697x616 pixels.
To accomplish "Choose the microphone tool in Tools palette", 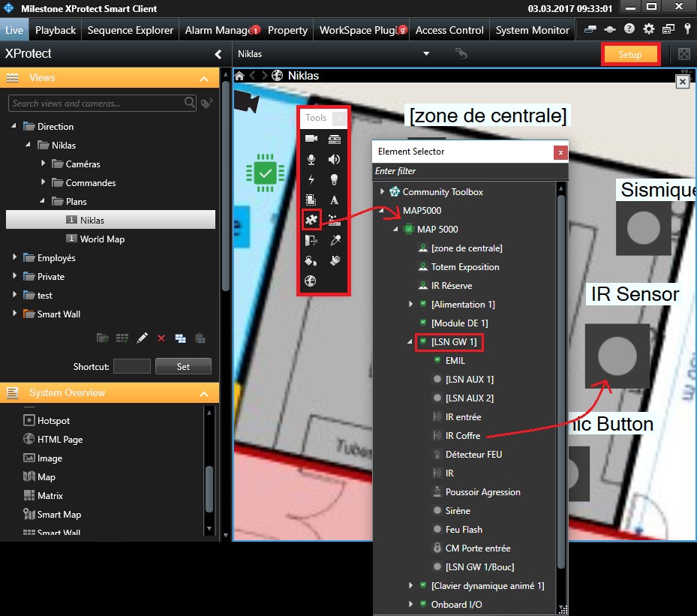I will click(x=311, y=159).
